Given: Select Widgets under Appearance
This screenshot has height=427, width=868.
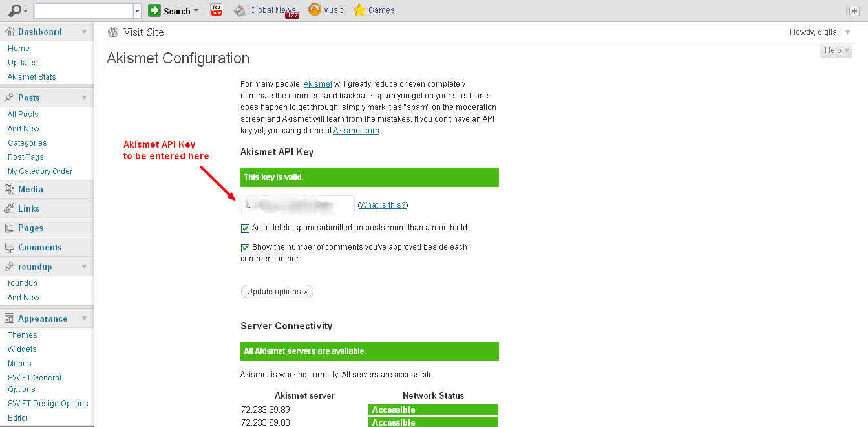Looking at the screenshot, I should (x=22, y=349).
